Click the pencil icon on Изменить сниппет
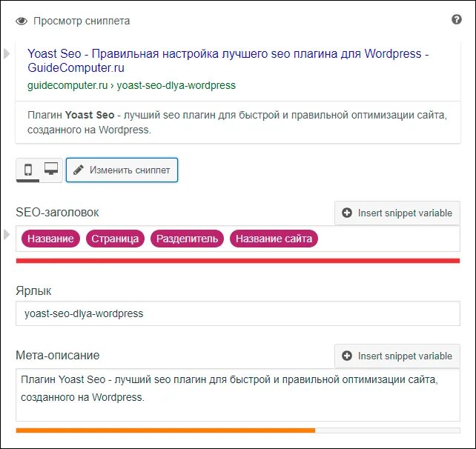Viewport: 476px width, 449px height. click(x=79, y=170)
